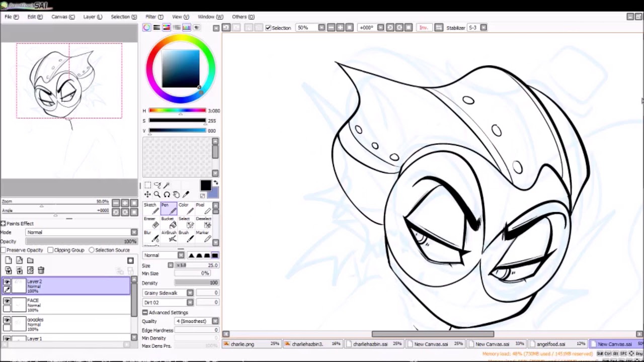Image resolution: width=644 pixels, height=362 pixels.
Task: Select the Pixel brush tool
Action: tap(203, 208)
